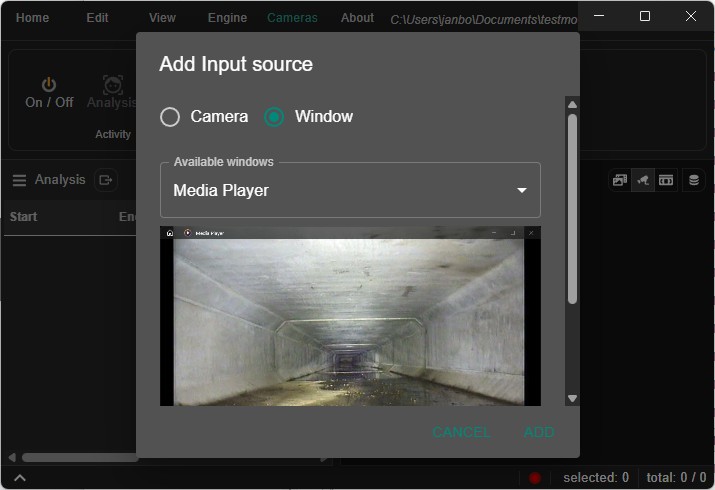Click the Start column header
The image size is (715, 490).
tap(24, 217)
